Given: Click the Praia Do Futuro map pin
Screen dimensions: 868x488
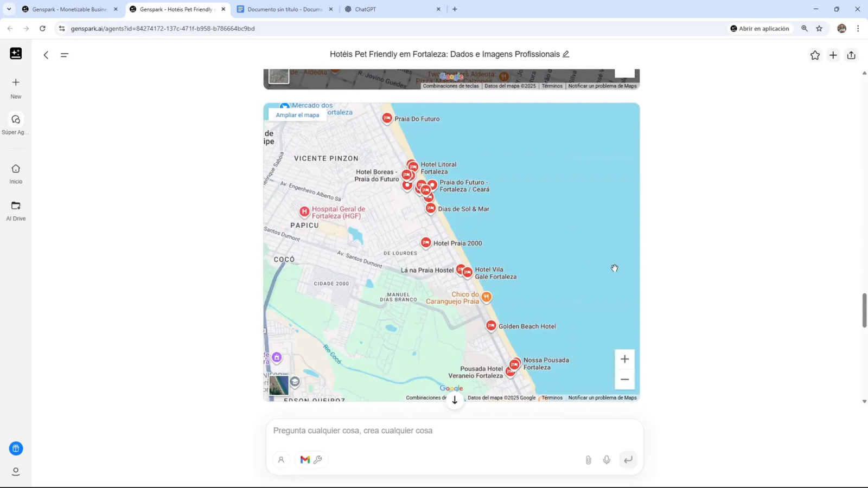Looking at the screenshot, I should [x=387, y=118].
